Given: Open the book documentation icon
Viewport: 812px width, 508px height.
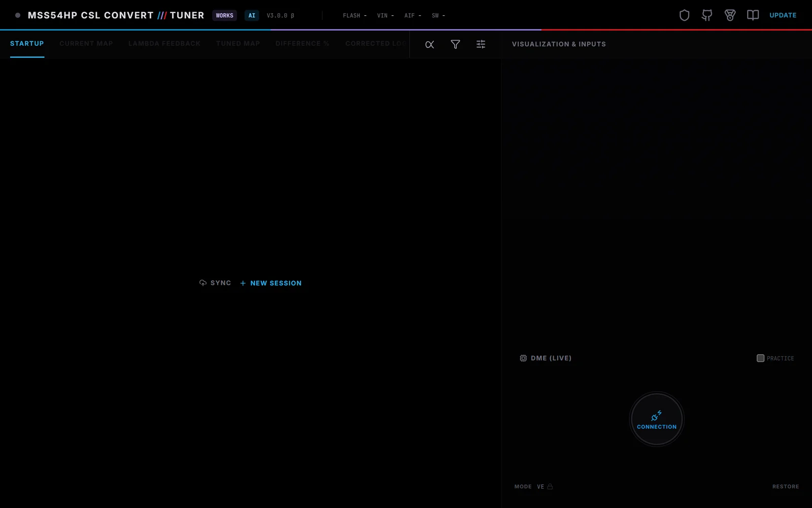Looking at the screenshot, I should pos(753,15).
